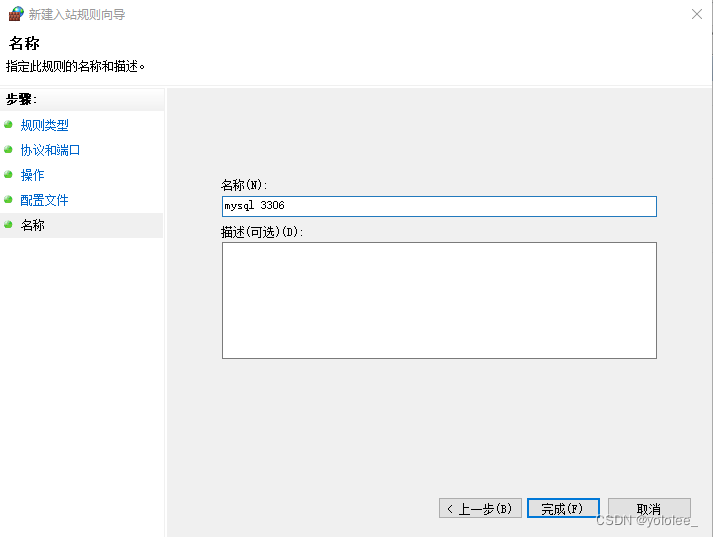
Task: Click green bullet beside 协议和端口 step
Action: pyautogui.click(x=8, y=150)
